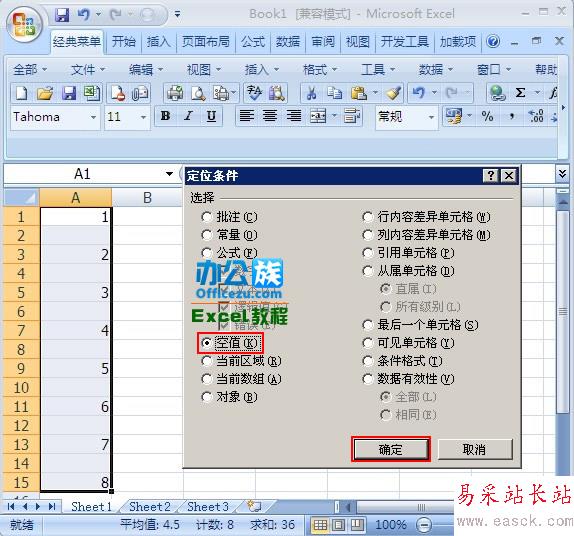The width and height of the screenshot is (574, 536).
Task: Save via quick access toolbar icon
Action: tap(62, 15)
